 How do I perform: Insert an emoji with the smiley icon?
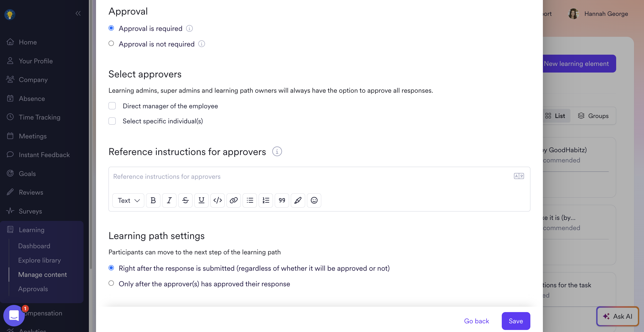tap(314, 200)
